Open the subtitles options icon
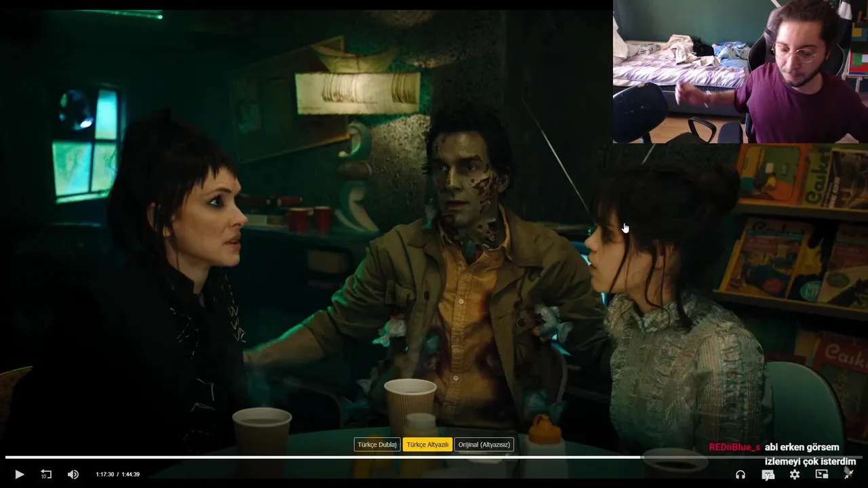 click(768, 474)
